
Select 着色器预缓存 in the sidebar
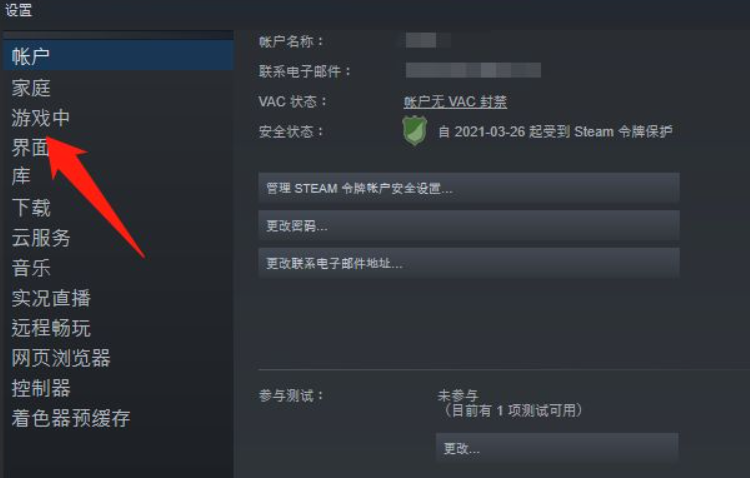71,418
